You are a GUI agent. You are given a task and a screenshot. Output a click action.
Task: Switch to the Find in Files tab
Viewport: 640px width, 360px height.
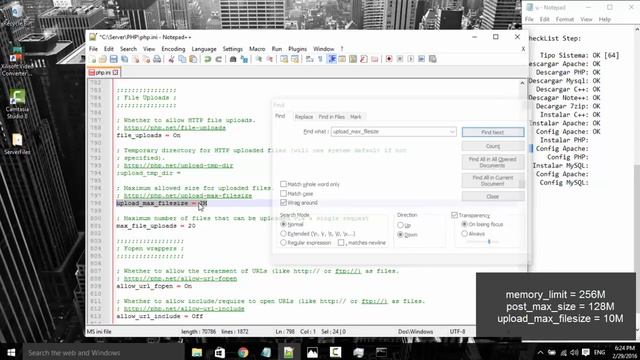pyautogui.click(x=331, y=117)
